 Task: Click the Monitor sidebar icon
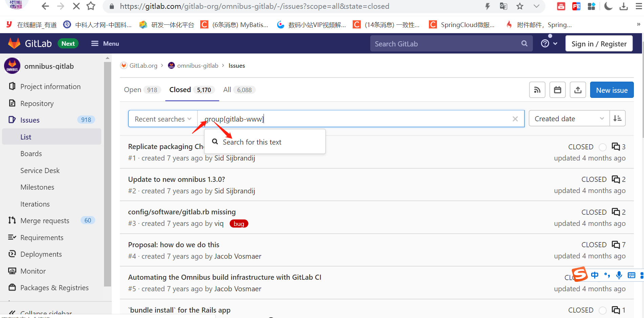(12, 271)
